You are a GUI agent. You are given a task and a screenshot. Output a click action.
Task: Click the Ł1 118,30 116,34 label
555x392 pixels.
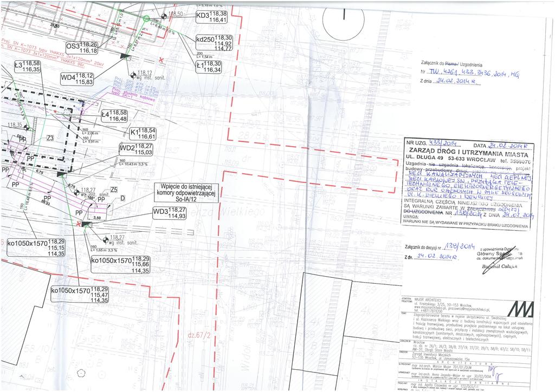(x=209, y=67)
